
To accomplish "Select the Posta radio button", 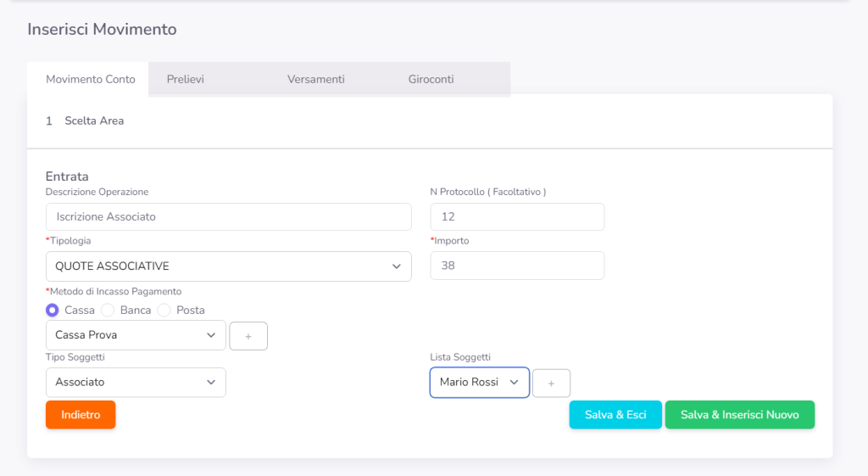I will pyautogui.click(x=164, y=311).
